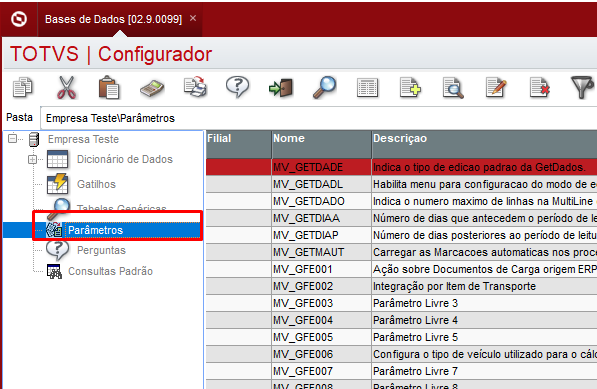Open Perguntas in the tree
Screen dimensions: 597x389
tap(101, 250)
